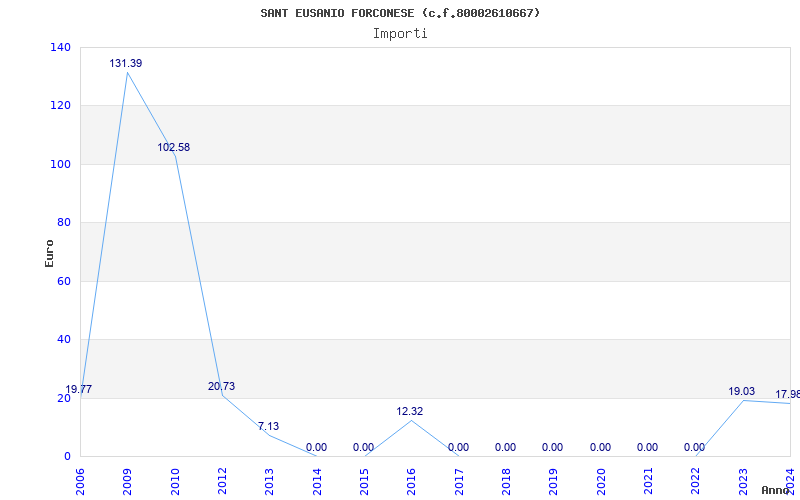Select the 7.13 data label

click(x=268, y=426)
